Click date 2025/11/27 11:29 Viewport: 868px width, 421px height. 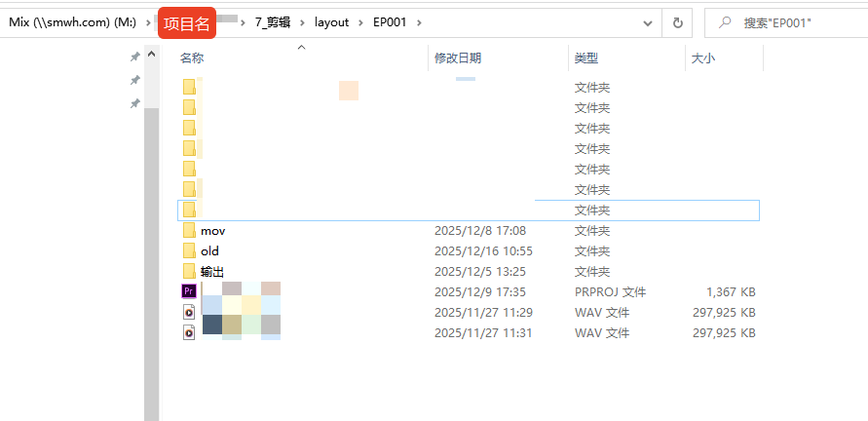point(483,313)
